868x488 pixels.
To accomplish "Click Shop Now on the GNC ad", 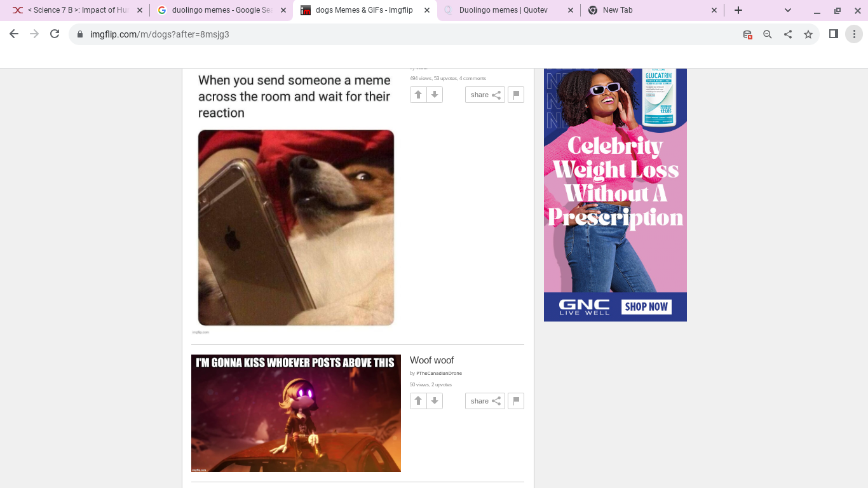I will (x=646, y=307).
